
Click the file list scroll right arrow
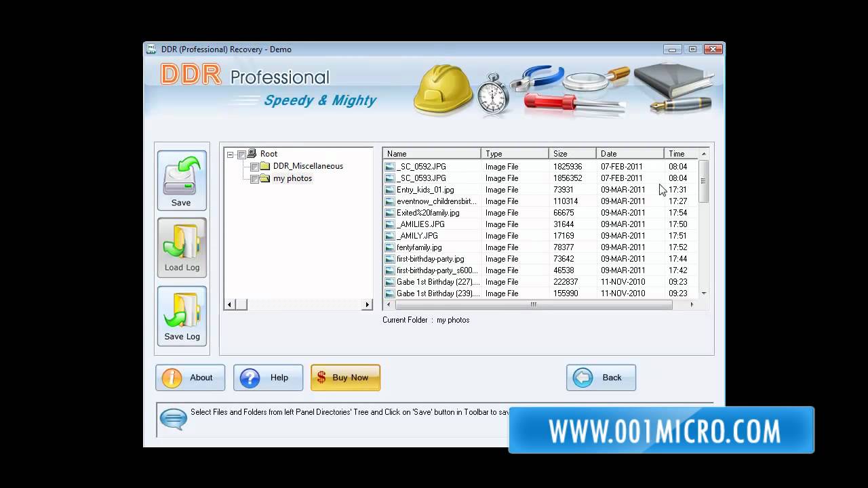pos(692,304)
